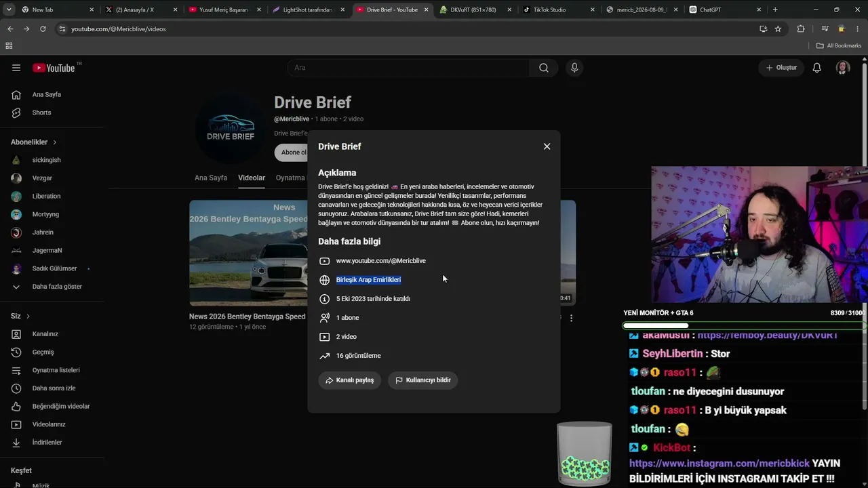Open the YouTube account avatar menu

pyautogui.click(x=843, y=68)
